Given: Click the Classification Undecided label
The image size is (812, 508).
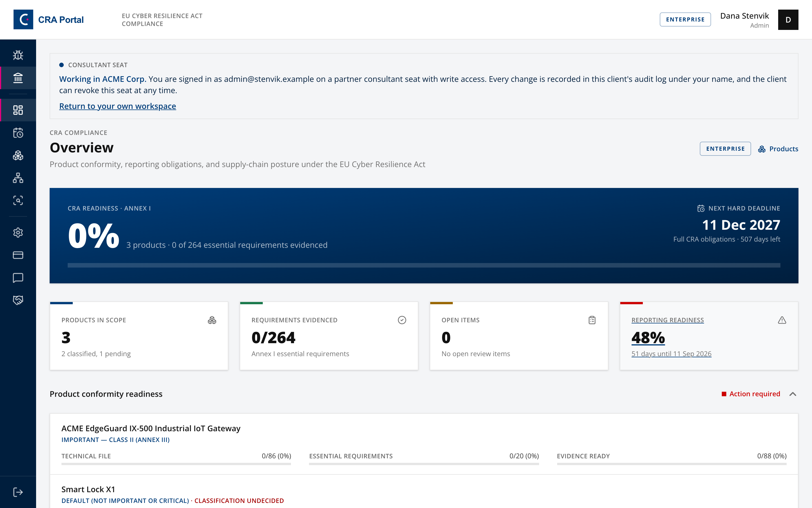Looking at the screenshot, I should tap(239, 501).
